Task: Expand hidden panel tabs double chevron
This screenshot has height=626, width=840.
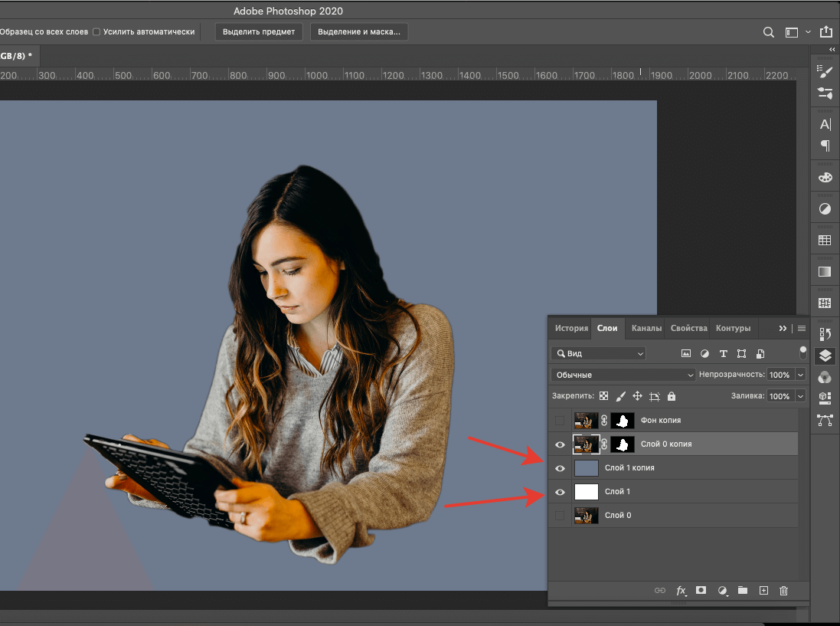Action: (783, 328)
